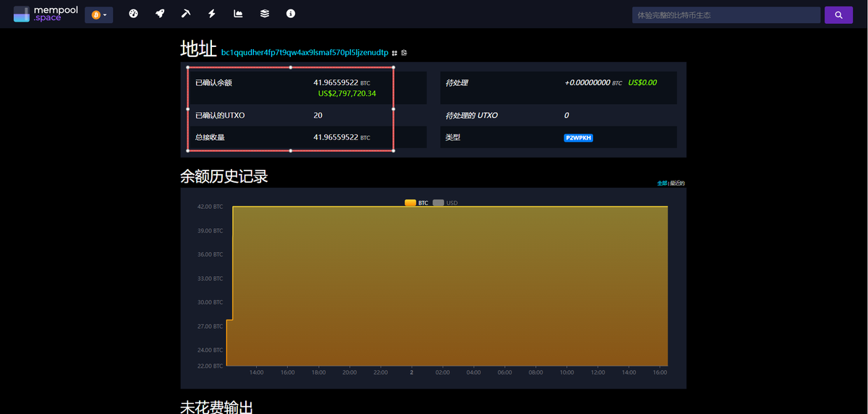The width and height of the screenshot is (868, 414).
Task: Click the P2WPKH type badge
Action: click(x=579, y=138)
